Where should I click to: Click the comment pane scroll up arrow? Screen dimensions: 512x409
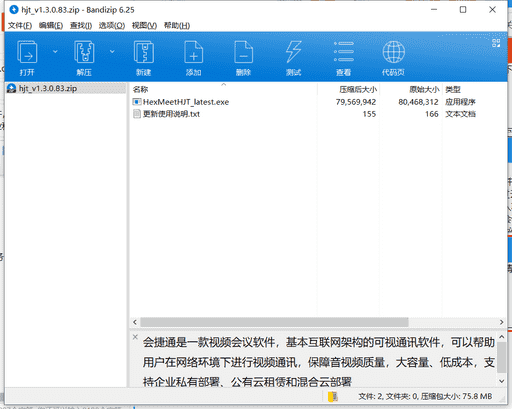click(x=502, y=337)
